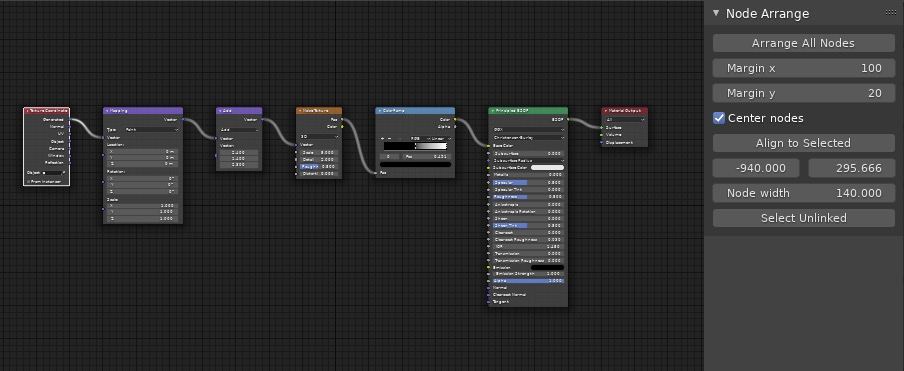
Task: Click the Fac output socket of Noise Texture
Action: pos(342,119)
